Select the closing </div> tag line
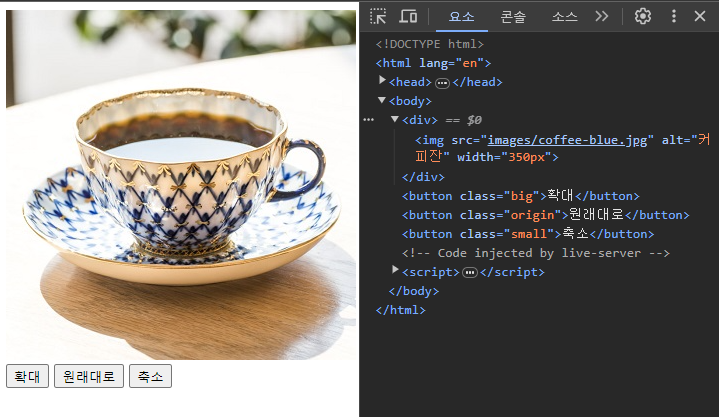The image size is (719, 417). [423, 177]
